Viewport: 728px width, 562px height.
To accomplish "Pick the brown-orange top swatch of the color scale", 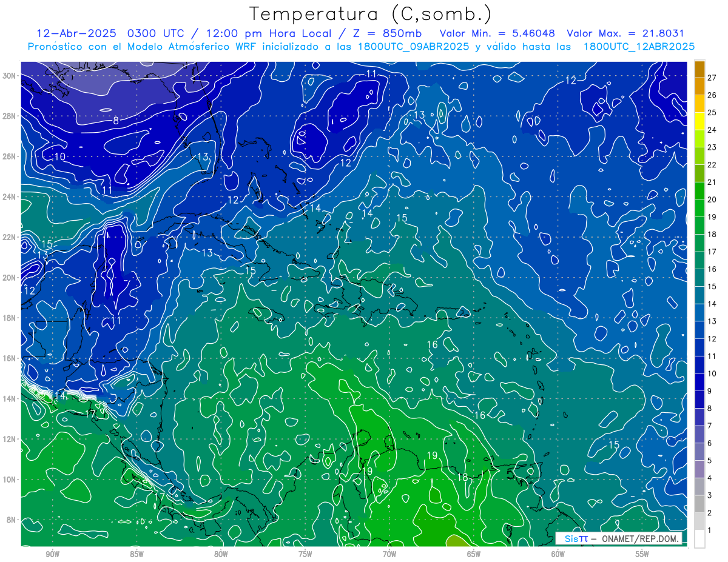I will point(699,69).
